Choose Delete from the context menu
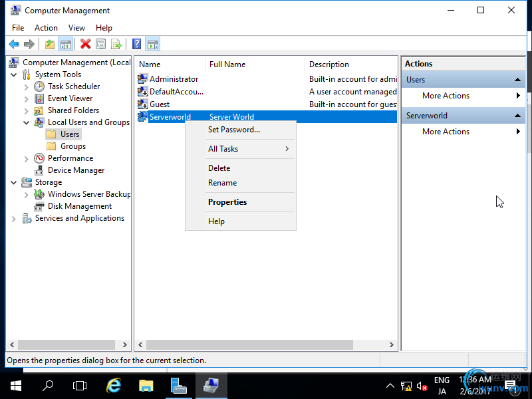This screenshot has height=399, width=532. pos(241,168)
